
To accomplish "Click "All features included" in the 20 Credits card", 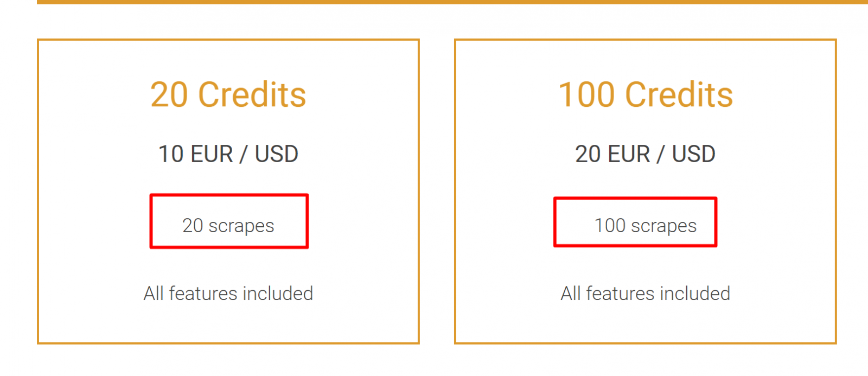I will pos(228,294).
